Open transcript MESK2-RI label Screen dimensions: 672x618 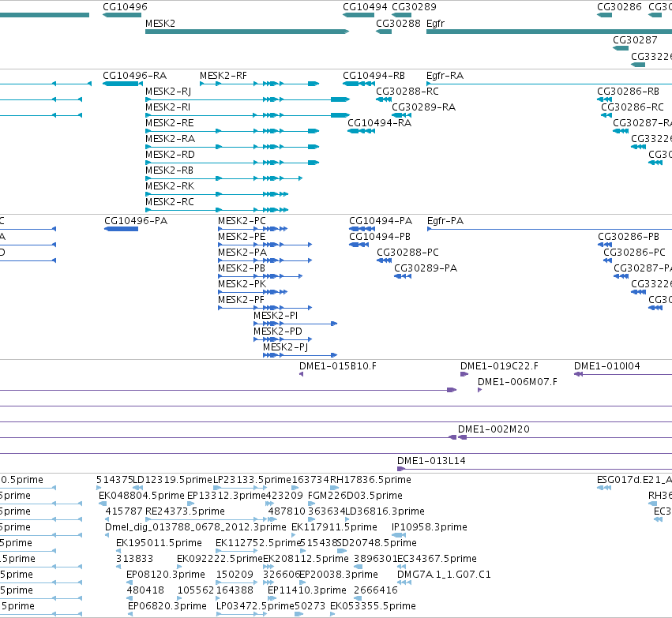(167, 107)
